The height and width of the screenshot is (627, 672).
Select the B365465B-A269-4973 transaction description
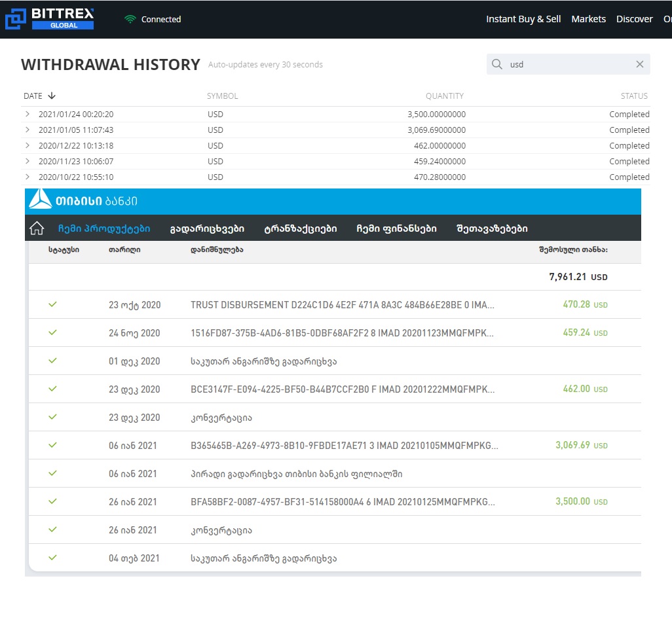[344, 446]
